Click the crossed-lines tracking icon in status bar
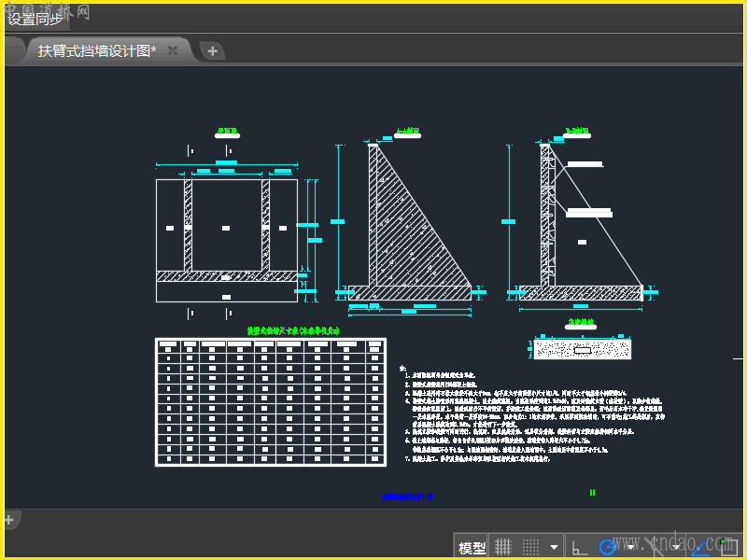Image resolution: width=747 pixels, height=560 pixels. pyautogui.click(x=654, y=547)
